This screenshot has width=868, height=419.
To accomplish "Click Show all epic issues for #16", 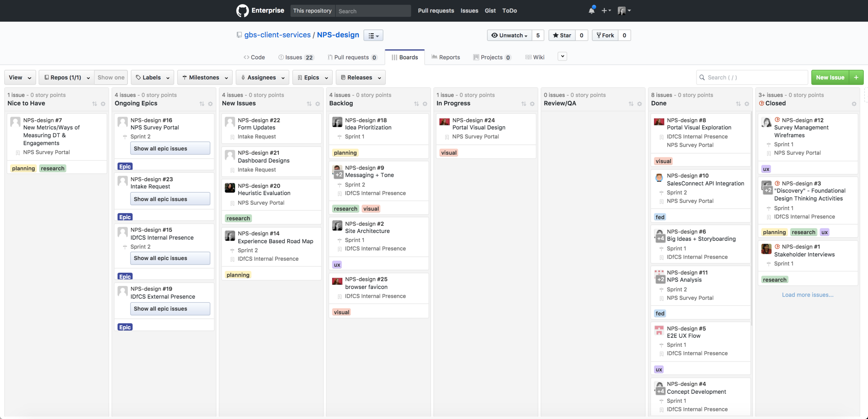I will (x=170, y=148).
